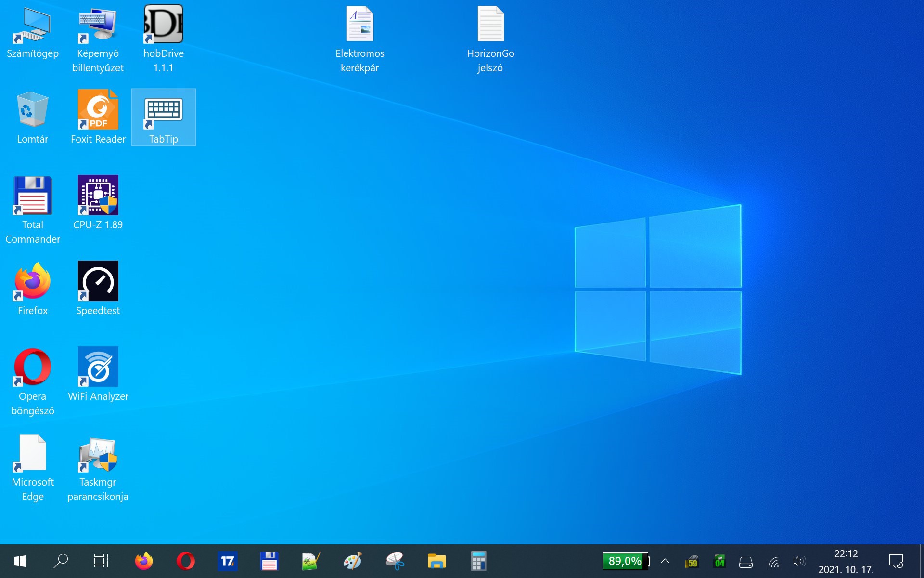Open the Task View button
This screenshot has width=924, height=578.
pos(101,561)
